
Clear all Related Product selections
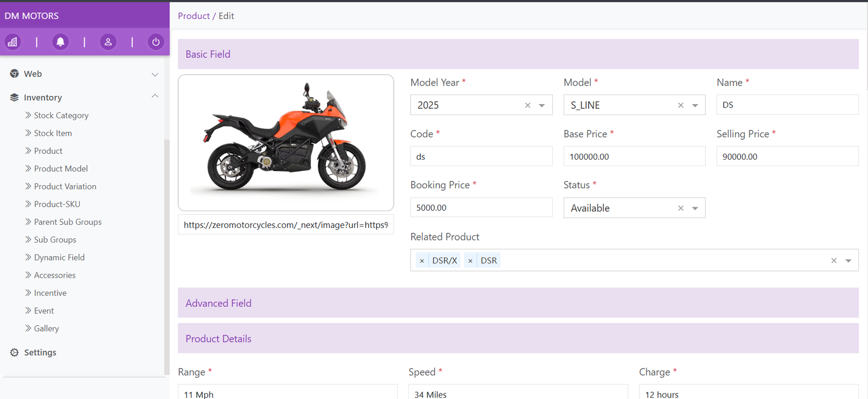point(834,261)
